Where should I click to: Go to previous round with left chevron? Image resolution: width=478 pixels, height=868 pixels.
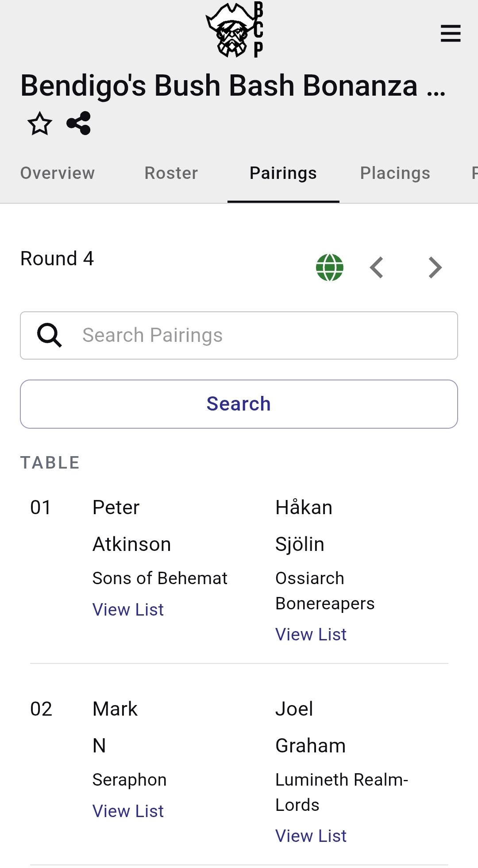(x=377, y=267)
